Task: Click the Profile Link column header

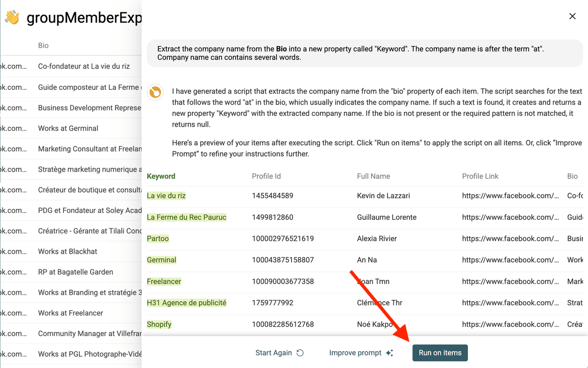Action: (480, 176)
